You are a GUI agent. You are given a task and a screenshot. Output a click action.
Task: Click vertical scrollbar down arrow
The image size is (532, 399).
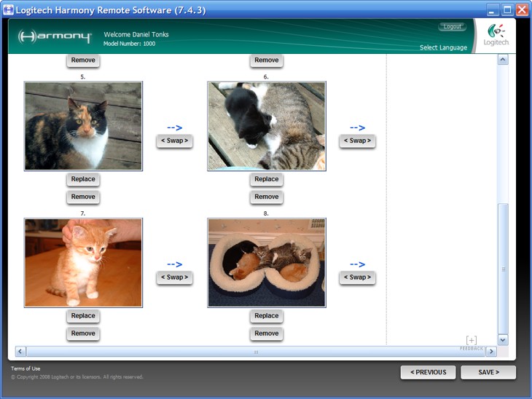tap(503, 340)
